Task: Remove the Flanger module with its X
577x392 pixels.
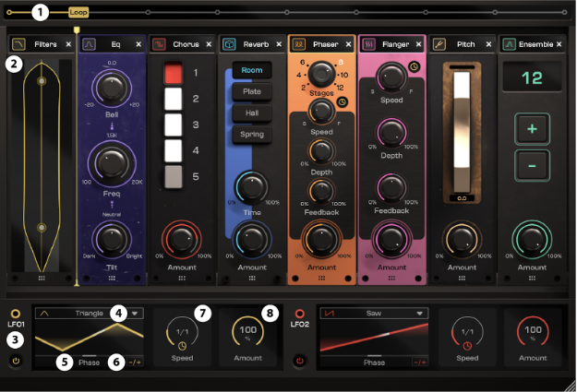Action: click(418, 44)
